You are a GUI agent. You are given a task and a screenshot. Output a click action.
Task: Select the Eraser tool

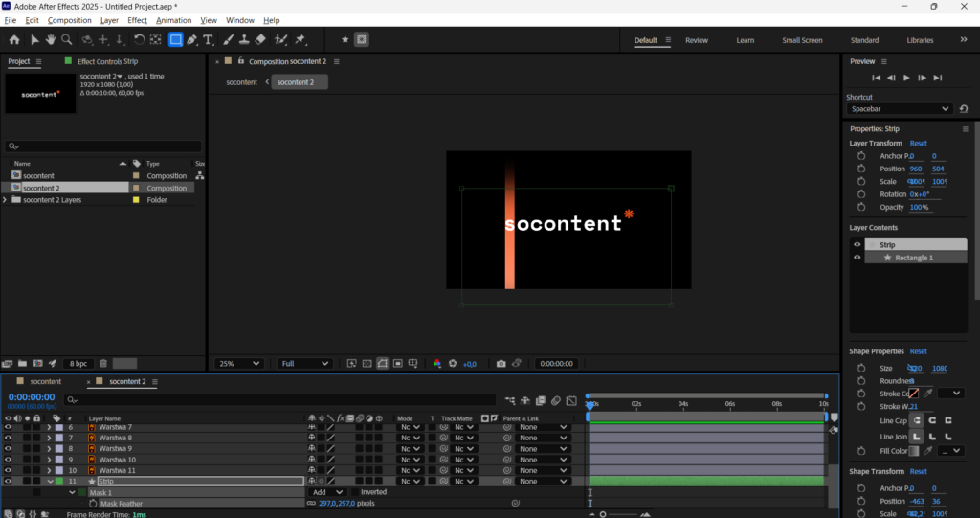tap(260, 39)
